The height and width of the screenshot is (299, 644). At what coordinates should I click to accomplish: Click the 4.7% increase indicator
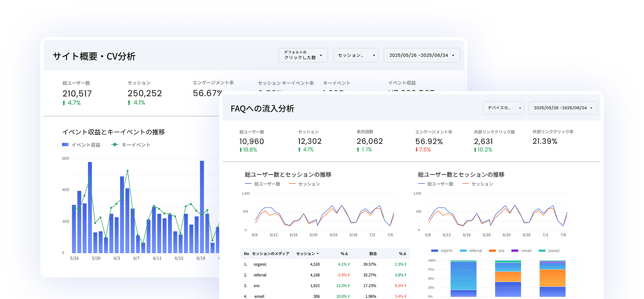coord(71,103)
